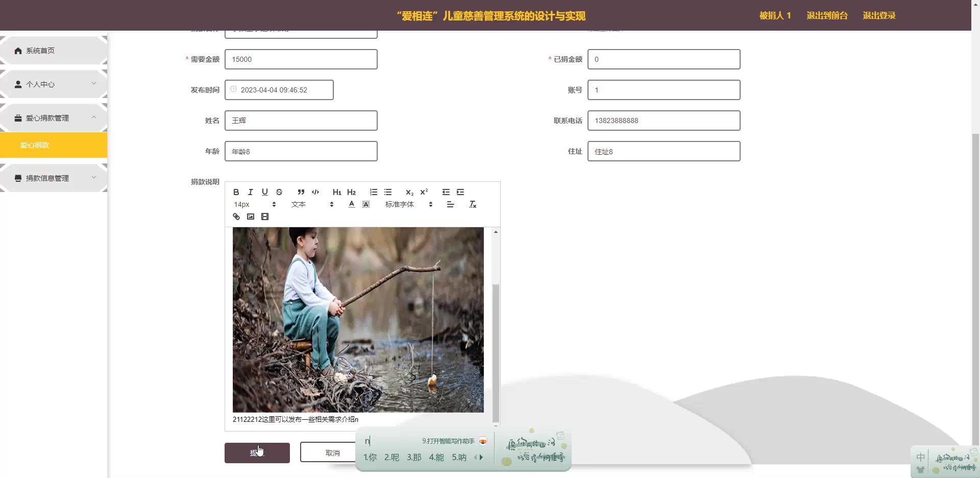
Task: Click the 联系电话 input field
Action: pyautogui.click(x=664, y=121)
